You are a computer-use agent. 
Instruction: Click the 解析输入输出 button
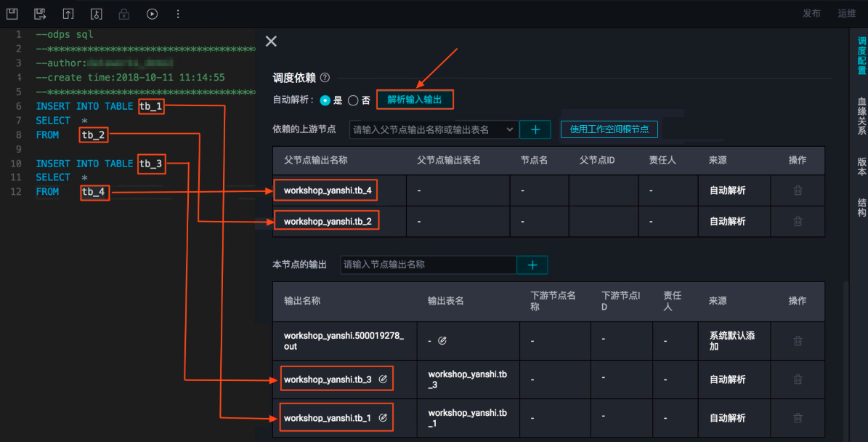tap(415, 100)
